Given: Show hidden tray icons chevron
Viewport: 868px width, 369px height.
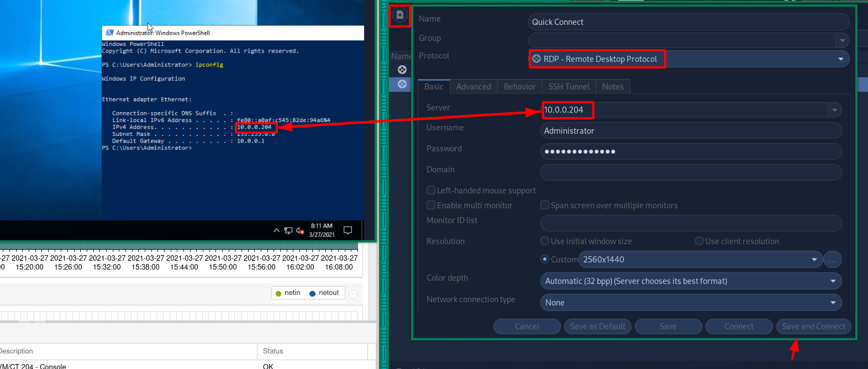Looking at the screenshot, I should [x=277, y=230].
